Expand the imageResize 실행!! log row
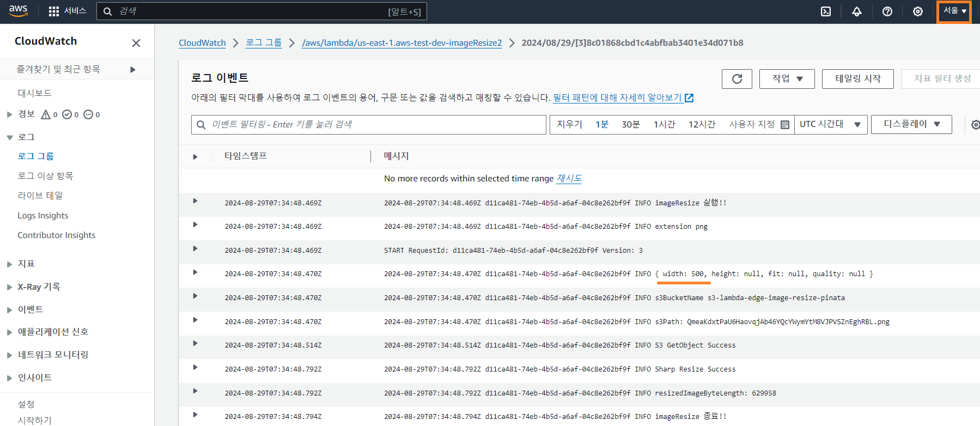The height and width of the screenshot is (426, 980). (195, 201)
